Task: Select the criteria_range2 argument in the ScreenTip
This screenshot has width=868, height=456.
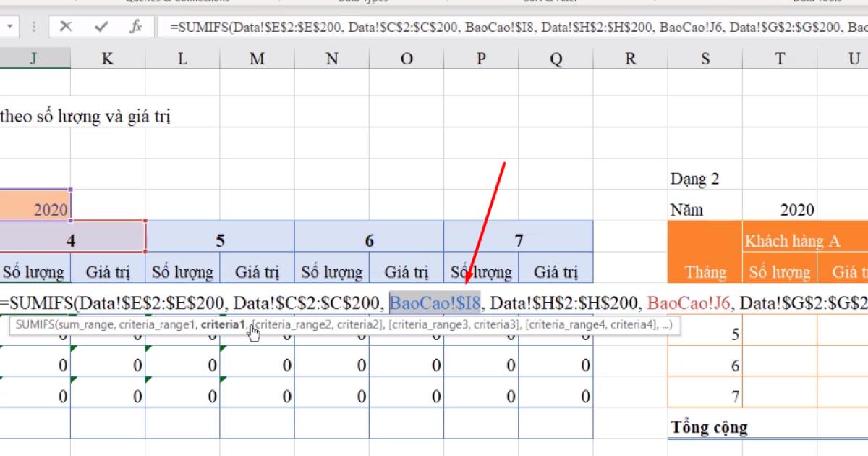Action: (289, 325)
